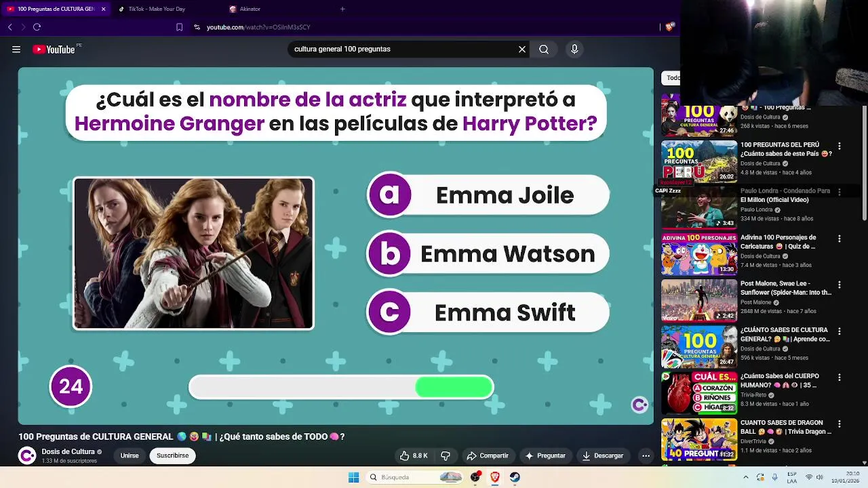Open the Dosis de Cultura channel avatar
Viewport: 868px width, 488px height.
[x=27, y=456]
